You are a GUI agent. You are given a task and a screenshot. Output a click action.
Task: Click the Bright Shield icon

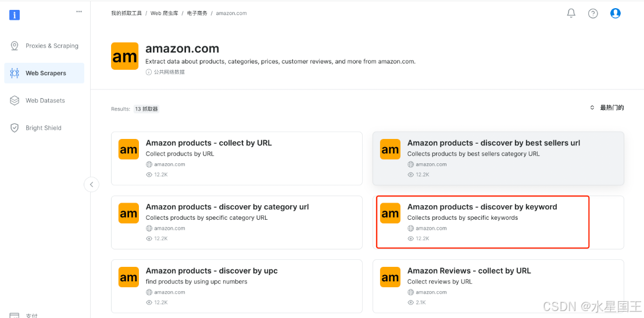point(15,128)
